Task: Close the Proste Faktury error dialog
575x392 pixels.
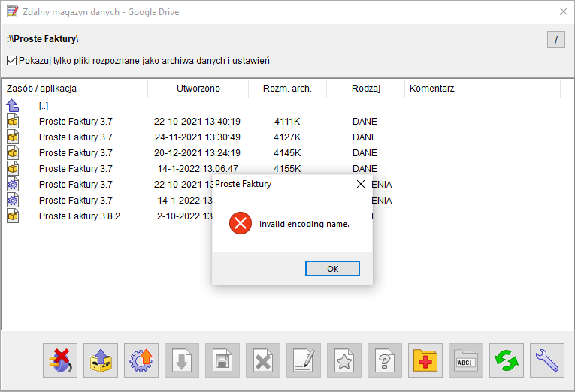Action: coord(361,184)
